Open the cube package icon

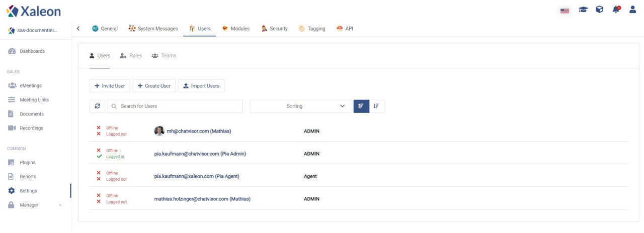(599, 10)
